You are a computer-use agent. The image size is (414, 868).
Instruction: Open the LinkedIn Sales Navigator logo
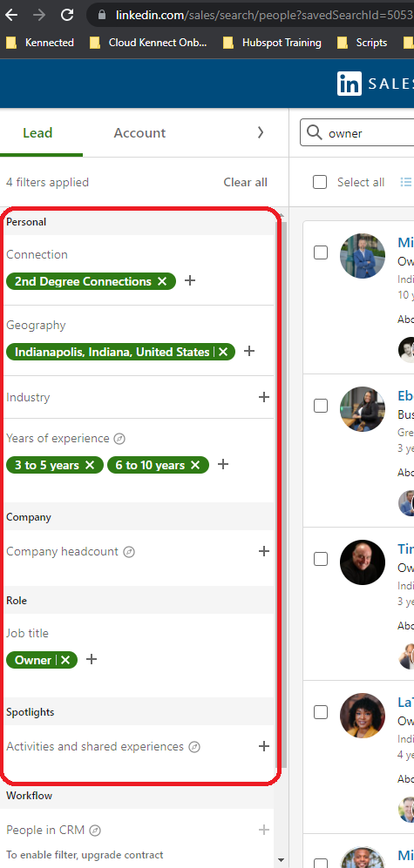(x=375, y=84)
